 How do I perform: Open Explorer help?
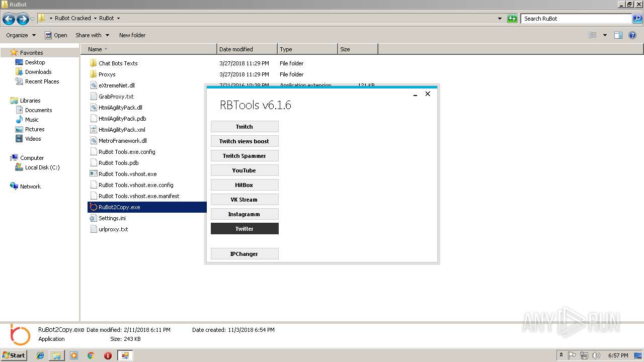tap(632, 35)
